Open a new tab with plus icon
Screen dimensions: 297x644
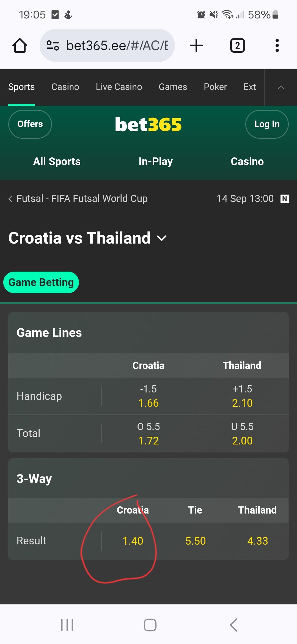196,45
